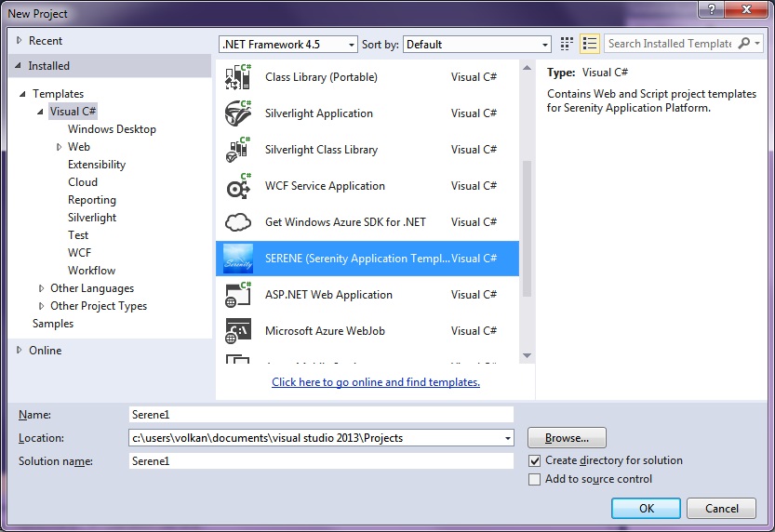Collapse the Templates tree node
The height and width of the screenshot is (532, 775).
click(22, 94)
